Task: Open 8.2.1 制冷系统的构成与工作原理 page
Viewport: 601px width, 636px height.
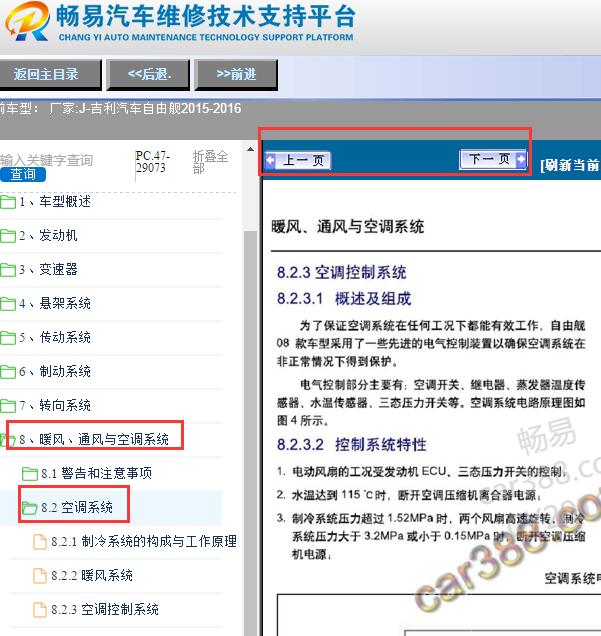Action: pos(144,541)
